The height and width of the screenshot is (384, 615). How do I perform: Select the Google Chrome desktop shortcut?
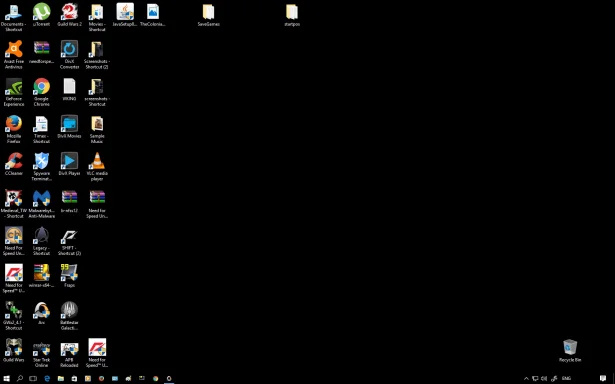[42, 91]
